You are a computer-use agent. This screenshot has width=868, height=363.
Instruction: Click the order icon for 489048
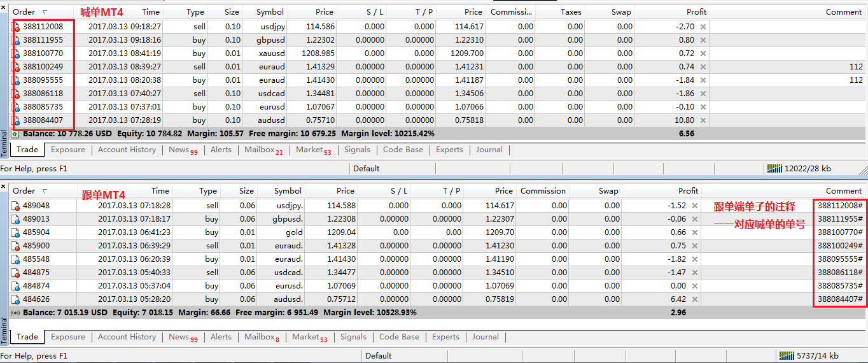[x=16, y=206]
